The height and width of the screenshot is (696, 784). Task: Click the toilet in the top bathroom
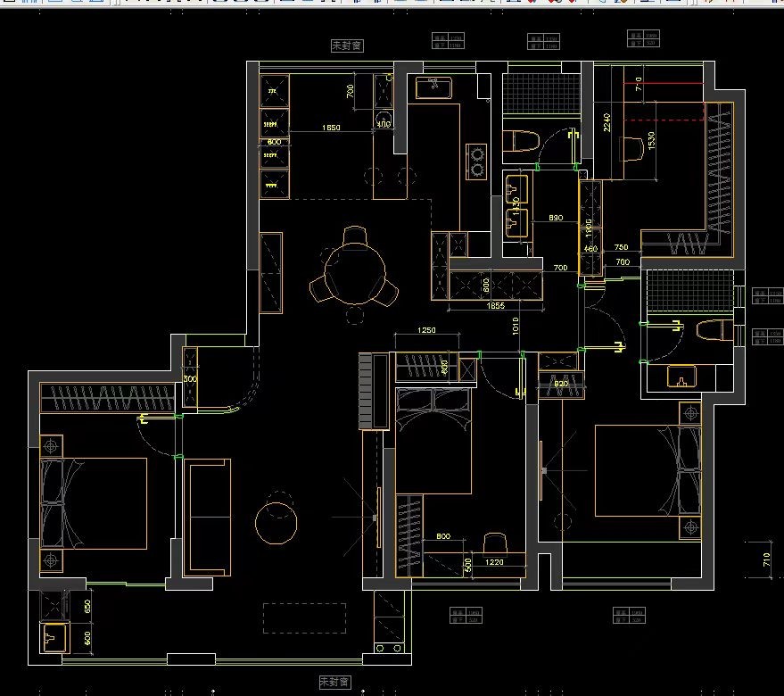point(523,142)
